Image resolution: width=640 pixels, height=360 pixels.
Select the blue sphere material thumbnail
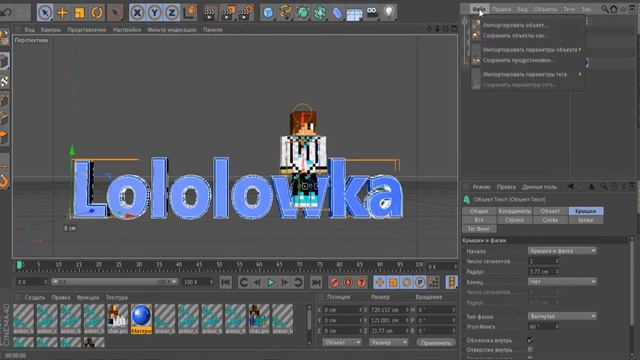[141, 316]
